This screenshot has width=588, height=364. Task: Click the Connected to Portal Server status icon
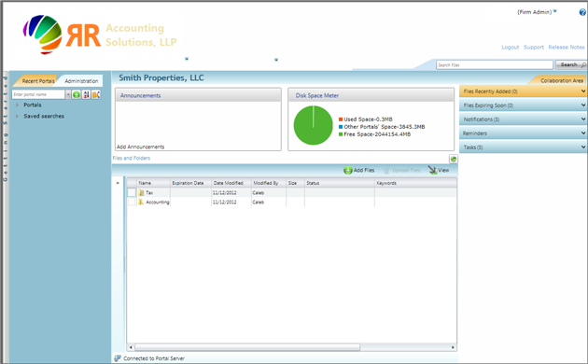click(118, 358)
